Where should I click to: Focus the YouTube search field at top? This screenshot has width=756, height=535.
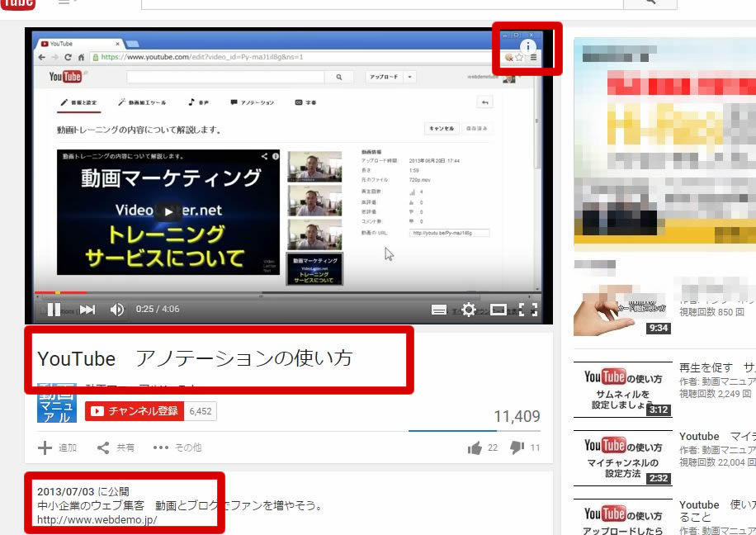pyautogui.click(x=382, y=3)
